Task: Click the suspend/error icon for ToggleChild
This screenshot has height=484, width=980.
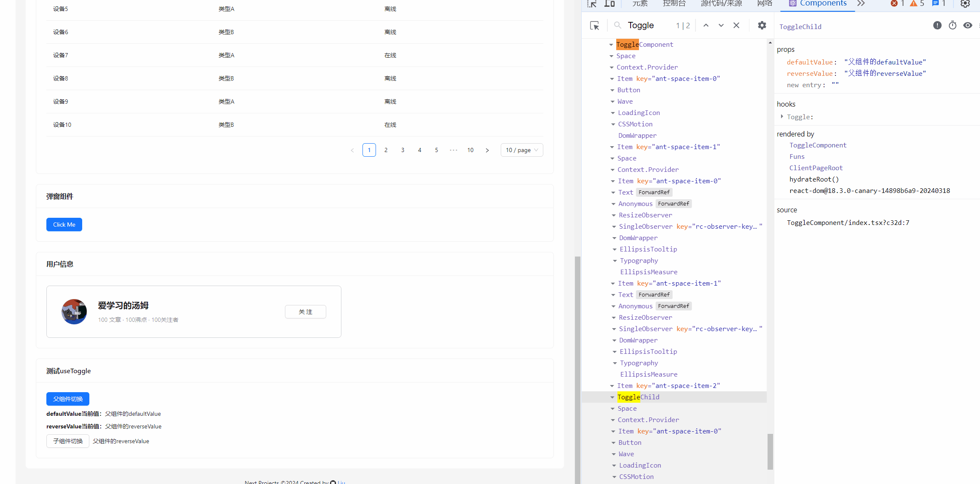Action: [x=937, y=25]
